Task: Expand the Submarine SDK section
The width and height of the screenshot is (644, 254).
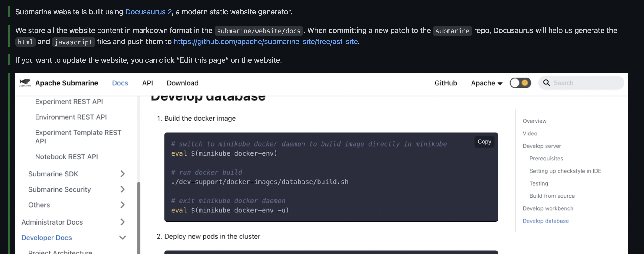Action: point(122,174)
